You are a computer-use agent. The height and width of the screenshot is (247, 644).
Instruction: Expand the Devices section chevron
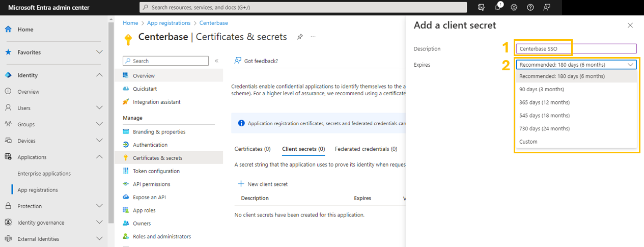(x=99, y=141)
